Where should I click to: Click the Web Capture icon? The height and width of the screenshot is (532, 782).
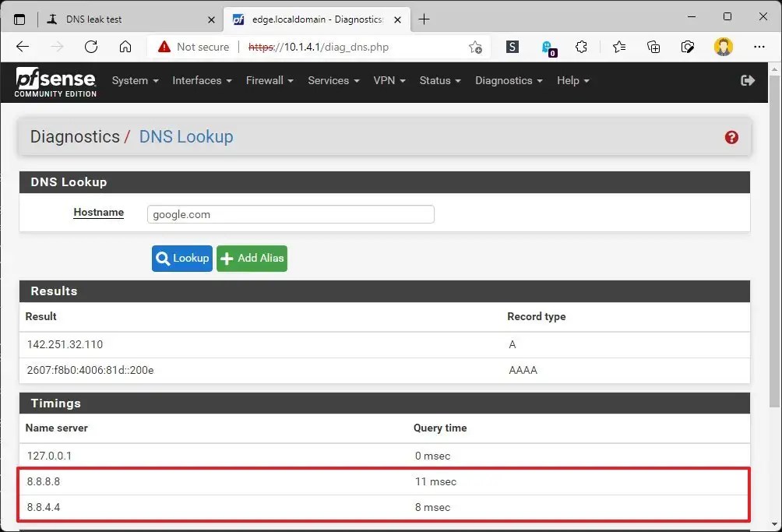click(689, 47)
